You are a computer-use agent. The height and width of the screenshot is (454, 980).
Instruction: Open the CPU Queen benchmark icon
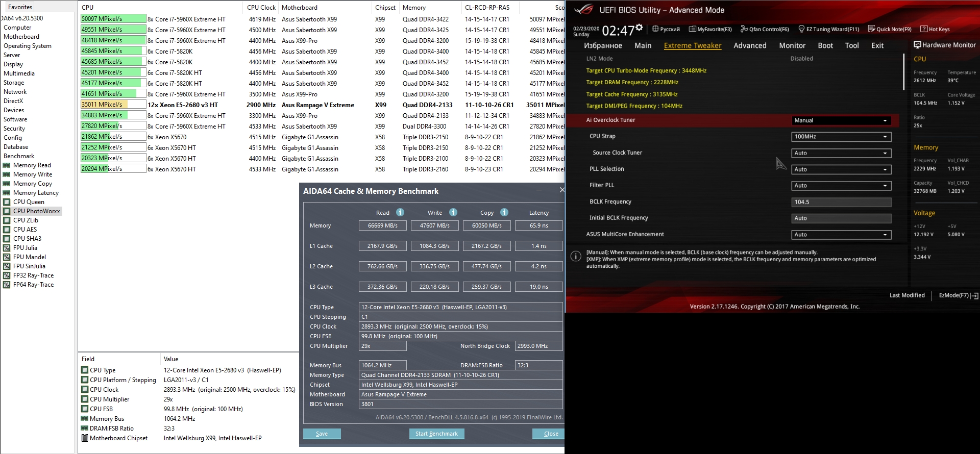tap(7, 202)
